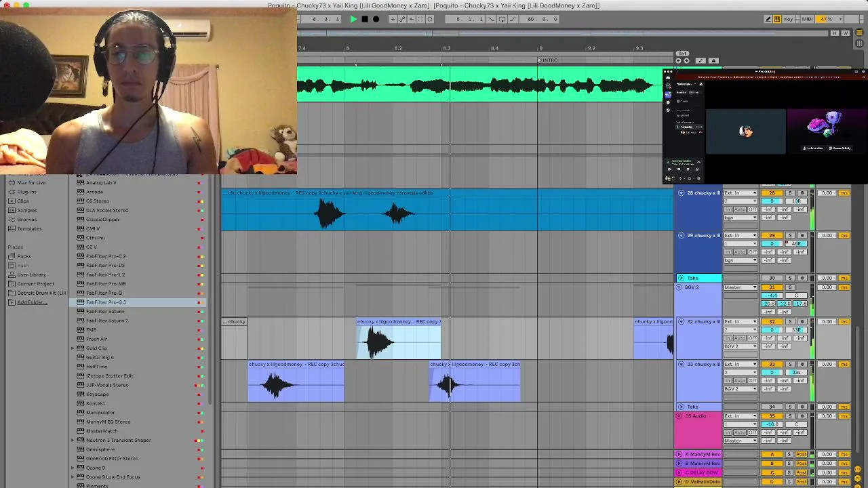Image resolution: width=868 pixels, height=488 pixels.
Task: Click the overview H height button
Action: pyautogui.click(x=835, y=33)
